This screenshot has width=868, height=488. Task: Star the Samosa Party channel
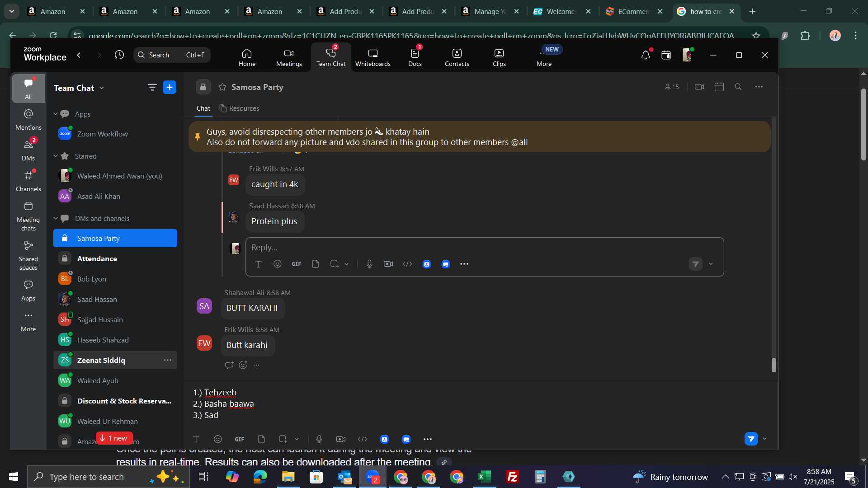(222, 87)
